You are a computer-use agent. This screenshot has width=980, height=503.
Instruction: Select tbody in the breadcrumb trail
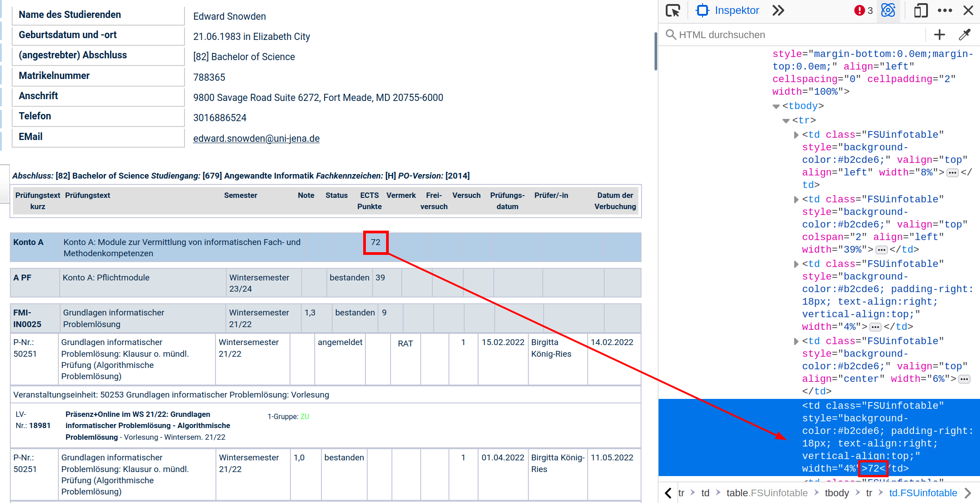837,493
